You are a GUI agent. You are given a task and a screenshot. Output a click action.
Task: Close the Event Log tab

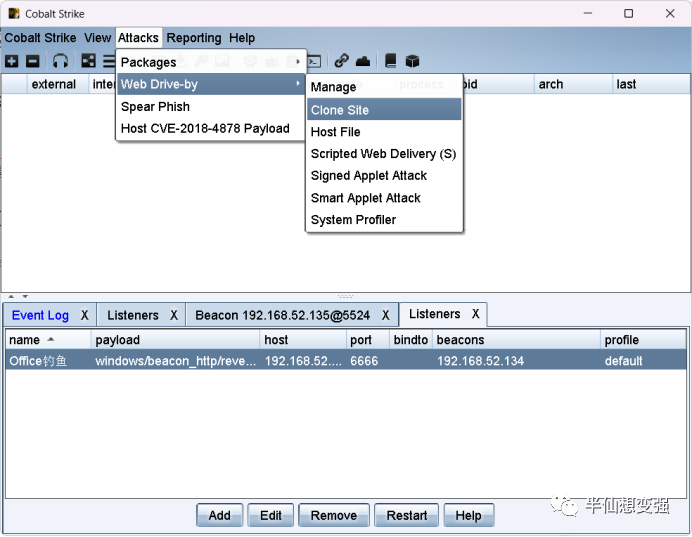pyautogui.click(x=85, y=315)
